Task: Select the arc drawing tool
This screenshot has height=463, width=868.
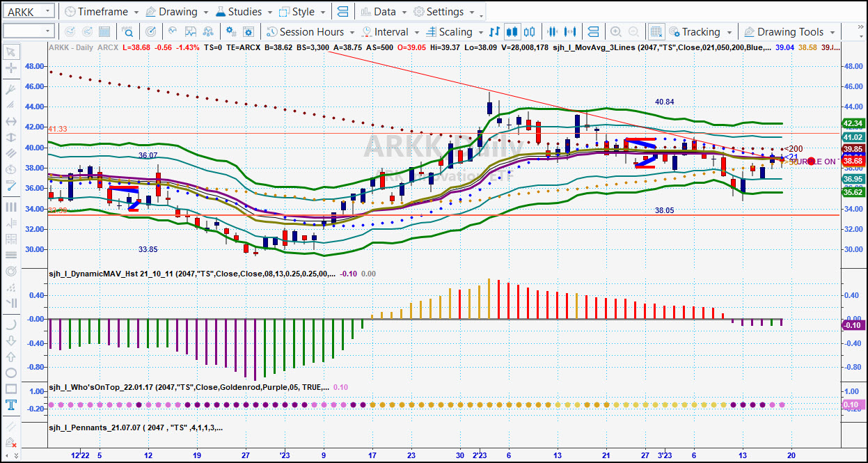Action: coord(11,324)
